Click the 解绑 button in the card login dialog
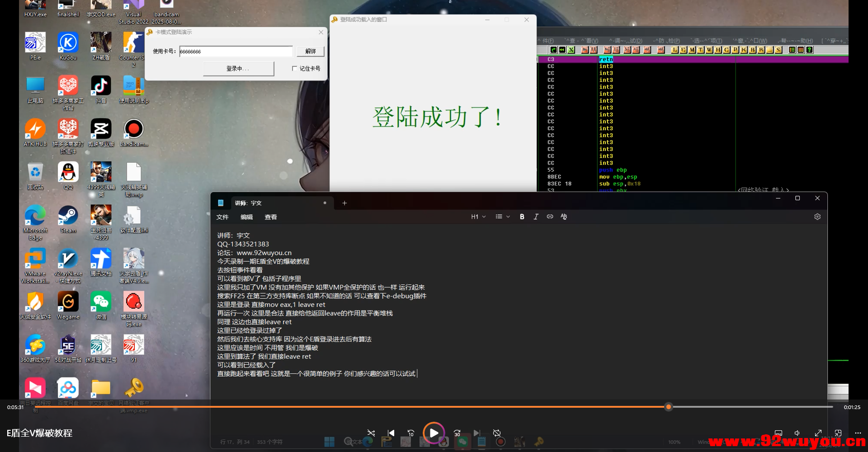 [x=310, y=51]
